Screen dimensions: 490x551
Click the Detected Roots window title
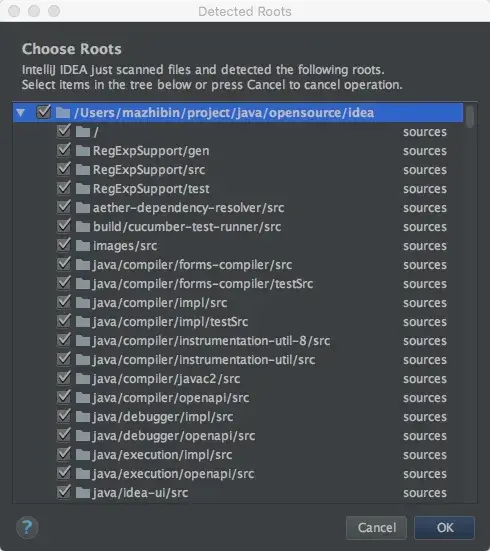tap(245, 11)
